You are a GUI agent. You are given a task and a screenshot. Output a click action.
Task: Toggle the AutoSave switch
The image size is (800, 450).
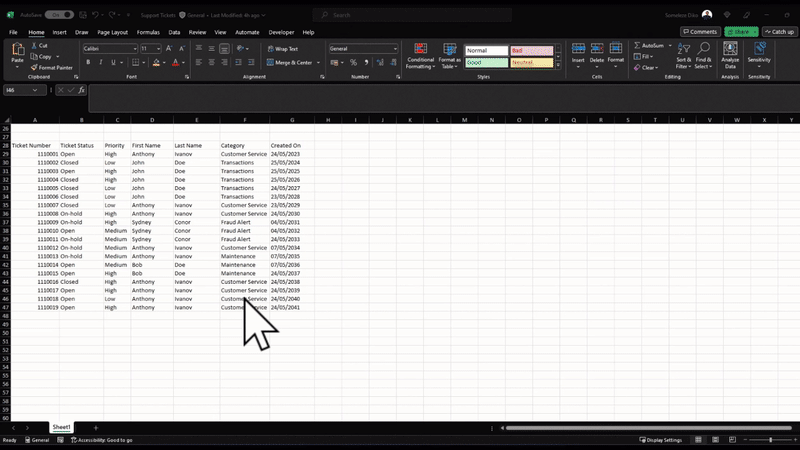(59, 15)
